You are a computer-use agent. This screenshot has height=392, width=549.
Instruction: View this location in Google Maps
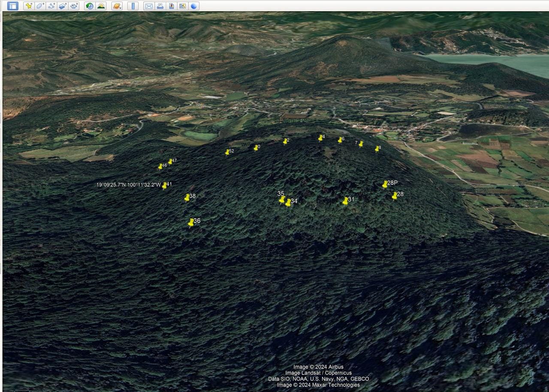coord(183,6)
